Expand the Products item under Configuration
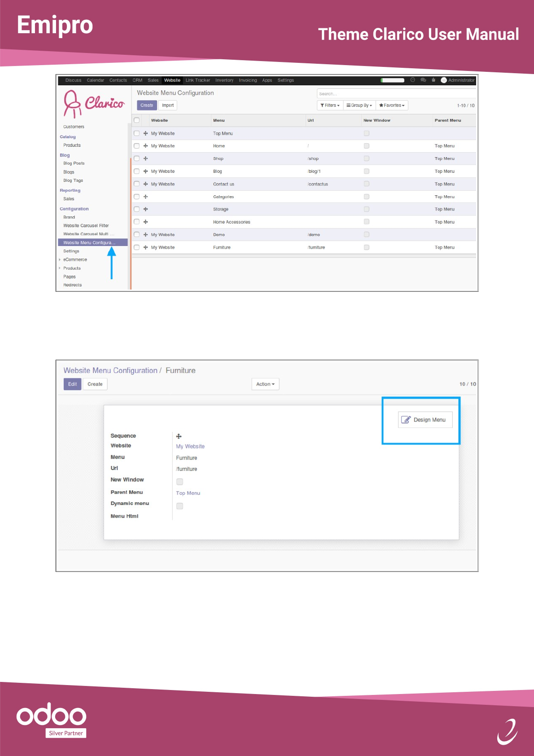The width and height of the screenshot is (534, 756). pos(72,268)
